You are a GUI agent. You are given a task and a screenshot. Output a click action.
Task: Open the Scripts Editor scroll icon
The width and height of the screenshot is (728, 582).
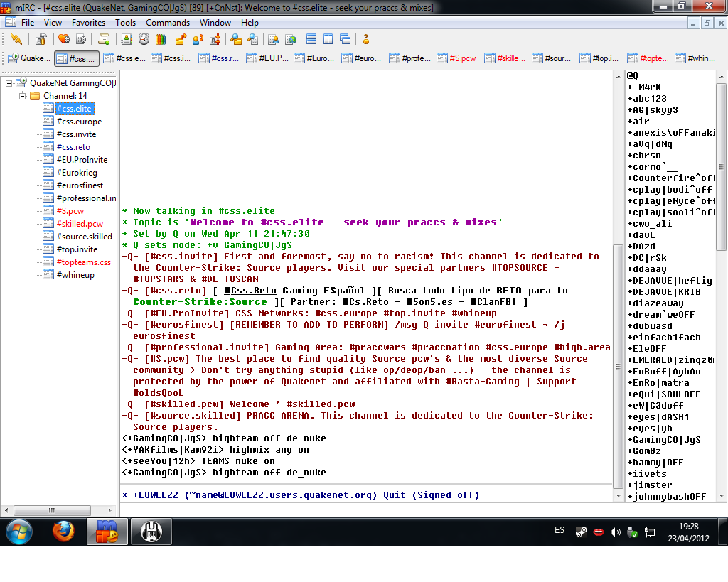pyautogui.click(x=104, y=40)
